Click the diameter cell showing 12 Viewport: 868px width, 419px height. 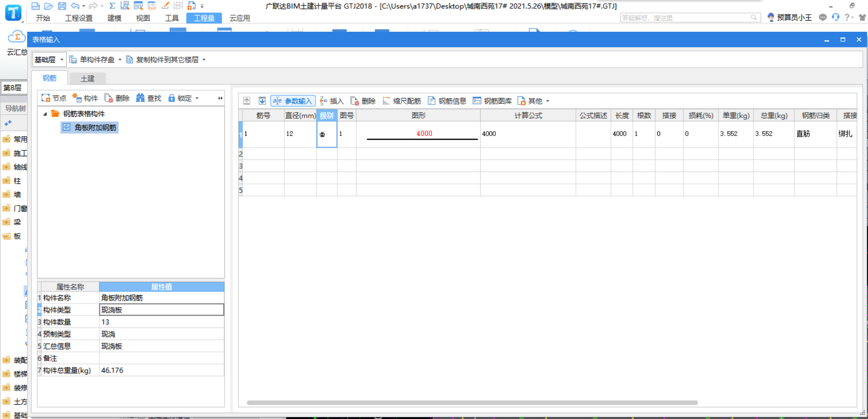coord(300,134)
